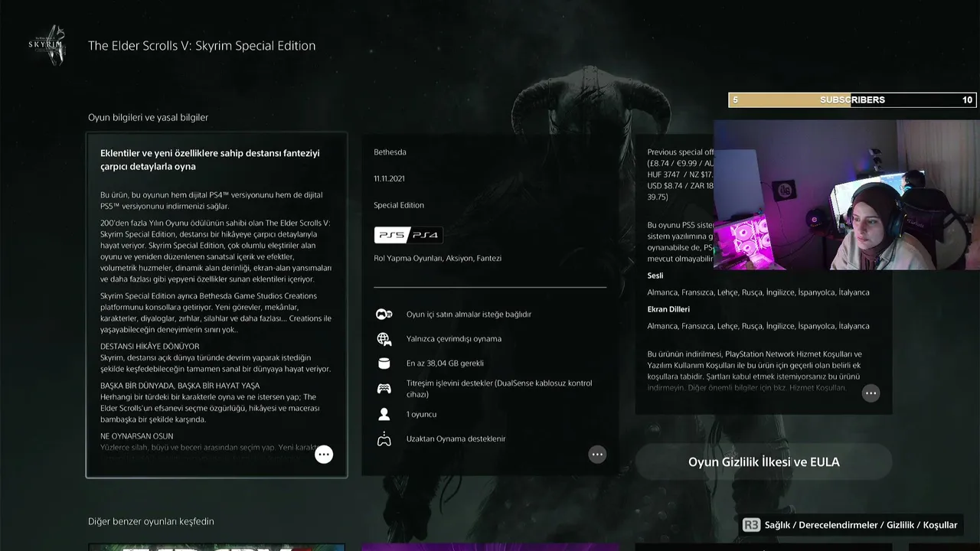
Task: Click Titreşim işlevini destekler text
Action: 499,389
